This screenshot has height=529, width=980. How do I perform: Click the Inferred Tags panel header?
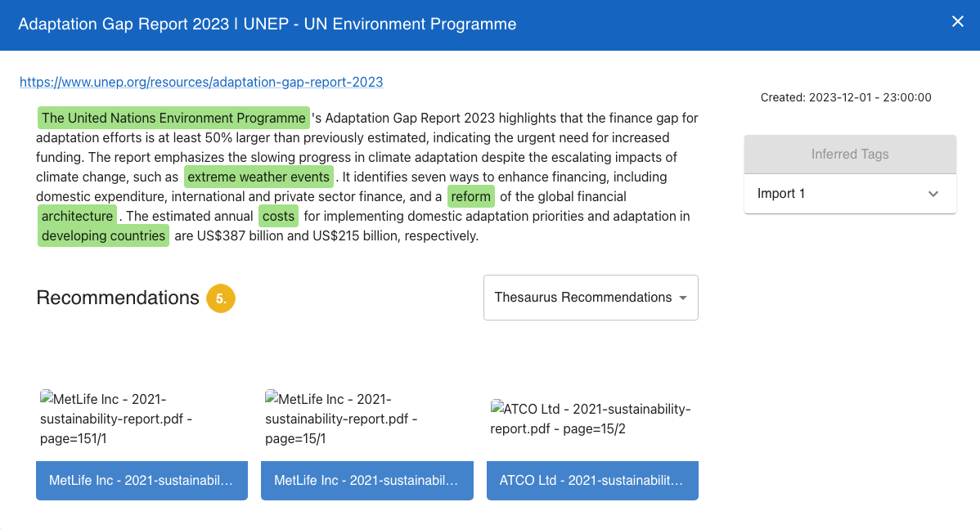pyautogui.click(x=849, y=154)
